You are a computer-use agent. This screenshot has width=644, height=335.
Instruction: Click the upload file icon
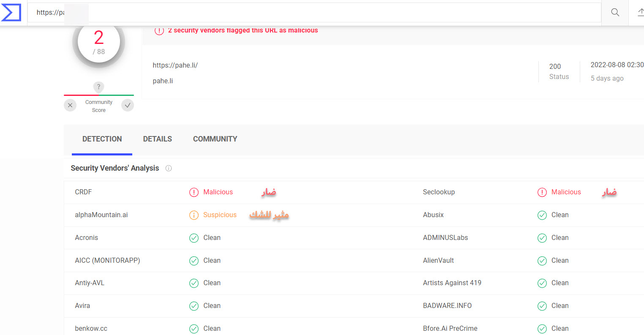pyautogui.click(x=640, y=13)
